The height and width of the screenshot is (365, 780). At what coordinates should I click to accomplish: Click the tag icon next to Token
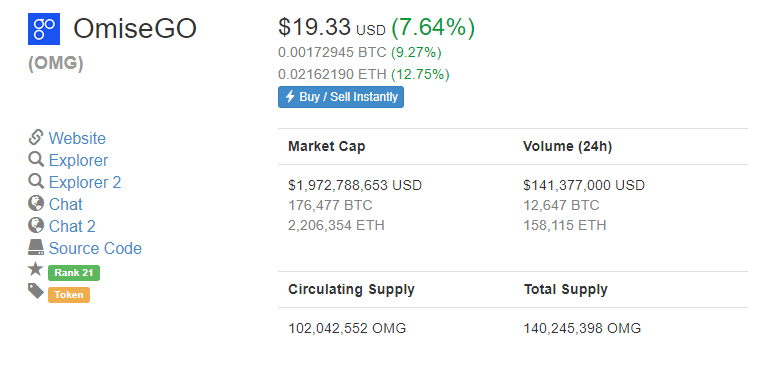[x=36, y=291]
